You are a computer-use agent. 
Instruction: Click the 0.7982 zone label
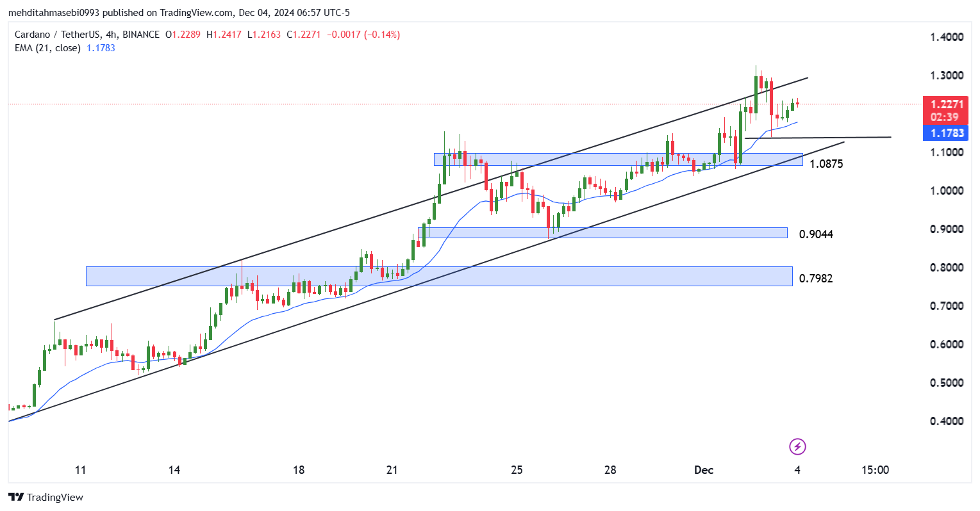point(816,279)
